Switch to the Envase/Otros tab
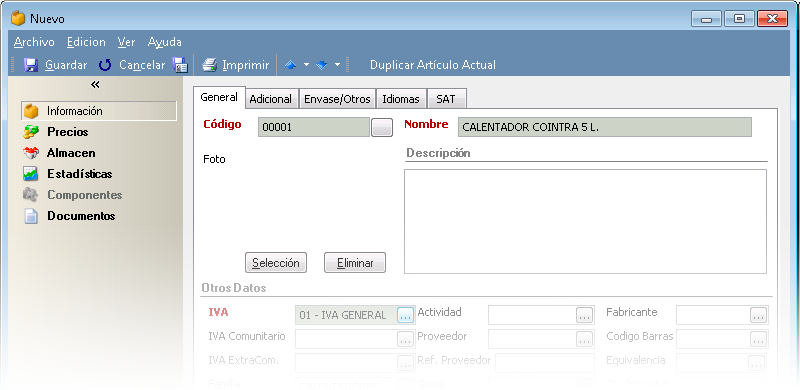Viewport: 800px width, 390px height. tap(337, 99)
